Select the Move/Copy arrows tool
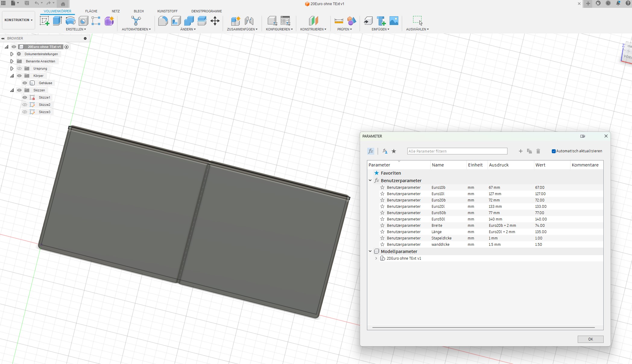The image size is (632, 364). point(215,21)
